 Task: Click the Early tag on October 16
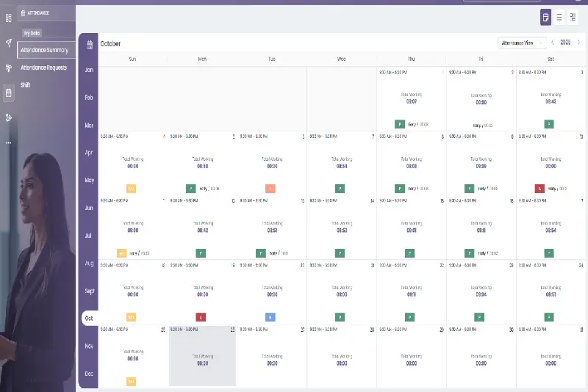(x=488, y=253)
